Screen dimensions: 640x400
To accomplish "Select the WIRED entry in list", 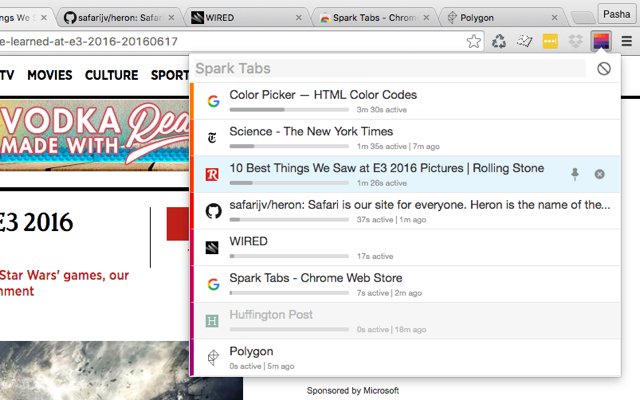I will point(407,247).
